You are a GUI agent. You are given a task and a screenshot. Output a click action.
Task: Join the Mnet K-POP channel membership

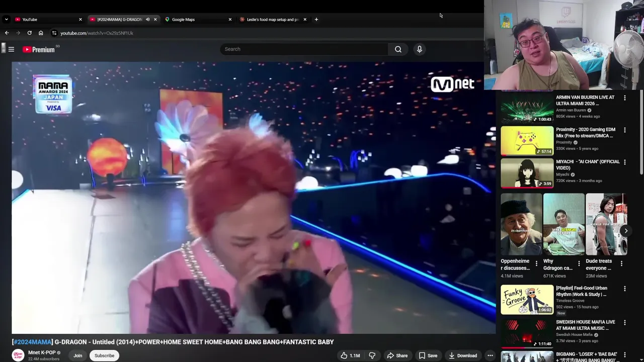pyautogui.click(x=78, y=355)
